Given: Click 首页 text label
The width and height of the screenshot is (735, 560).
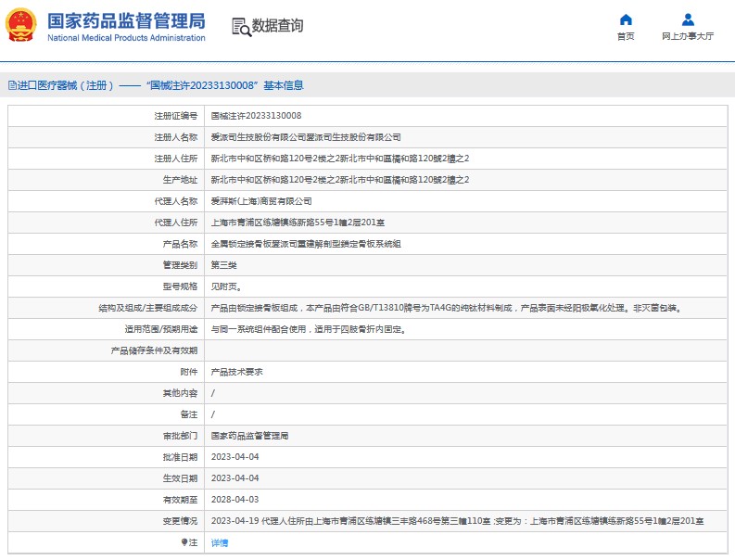Looking at the screenshot, I should click(626, 36).
